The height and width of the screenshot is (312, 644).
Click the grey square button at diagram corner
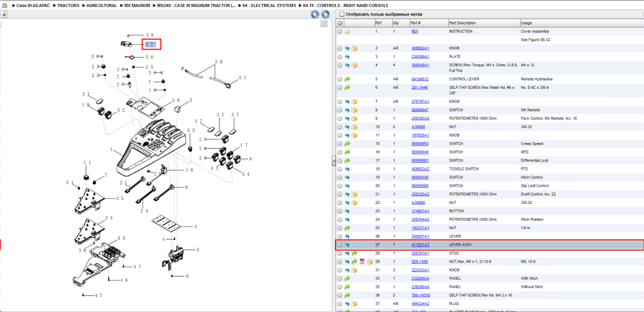point(324,24)
